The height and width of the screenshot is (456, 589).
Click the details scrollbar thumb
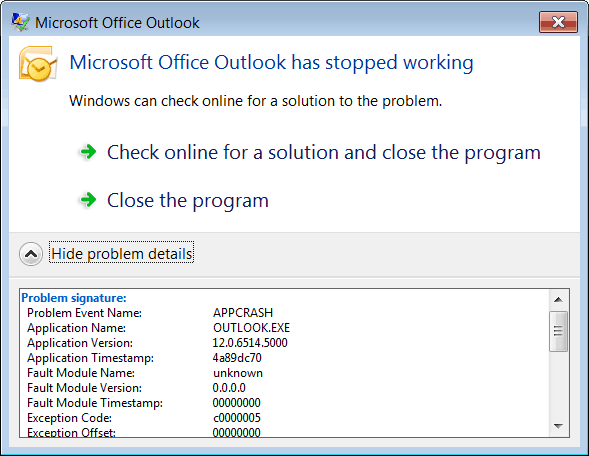point(558,331)
